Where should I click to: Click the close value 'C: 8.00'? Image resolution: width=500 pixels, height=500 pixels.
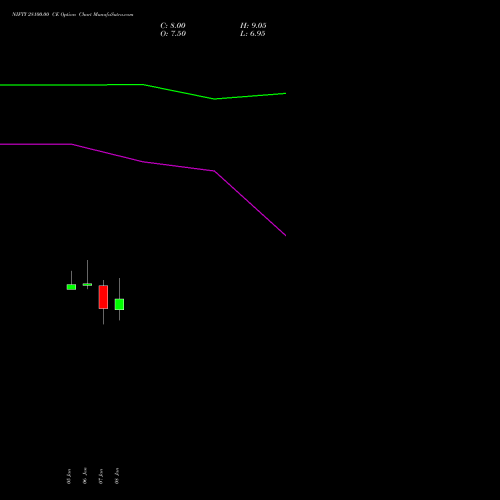tap(173, 26)
